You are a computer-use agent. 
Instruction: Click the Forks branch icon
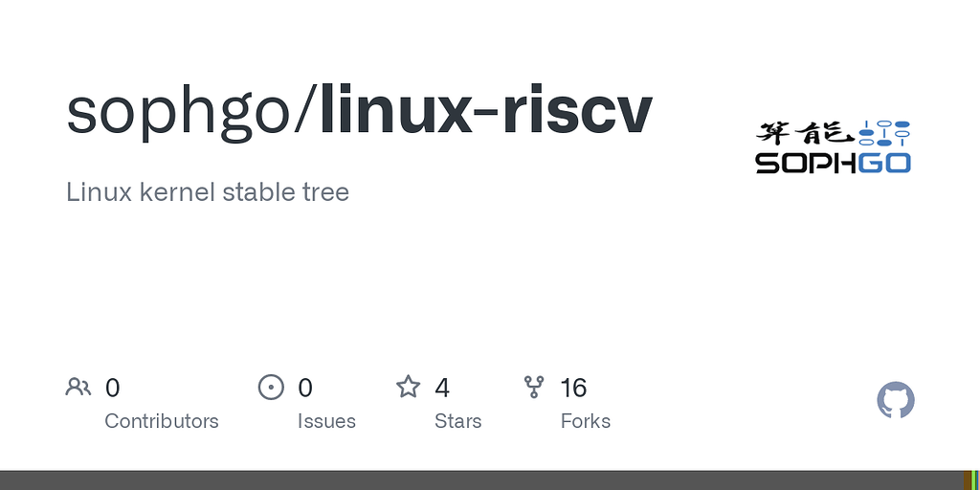click(x=534, y=387)
